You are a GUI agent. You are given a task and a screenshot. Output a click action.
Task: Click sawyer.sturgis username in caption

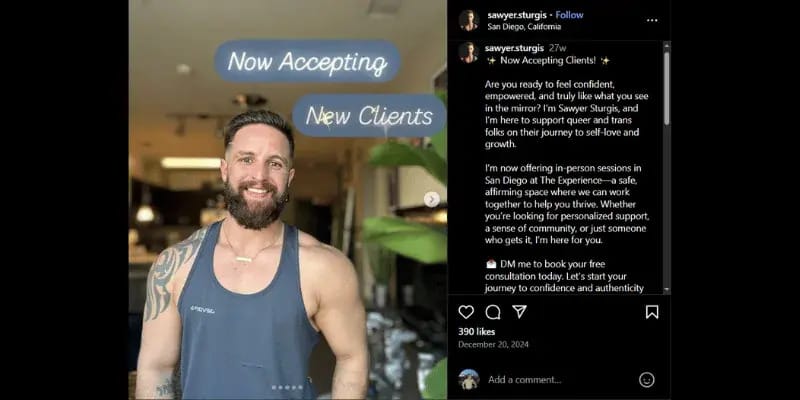tap(514, 48)
